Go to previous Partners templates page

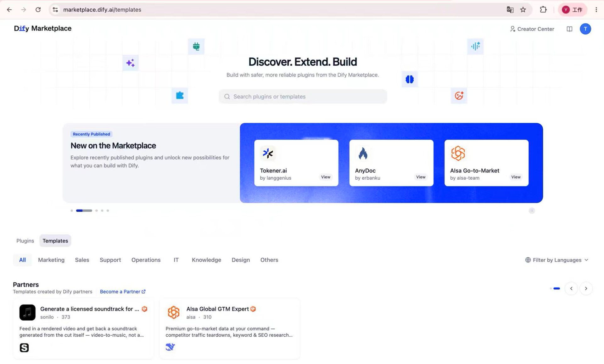pos(571,288)
